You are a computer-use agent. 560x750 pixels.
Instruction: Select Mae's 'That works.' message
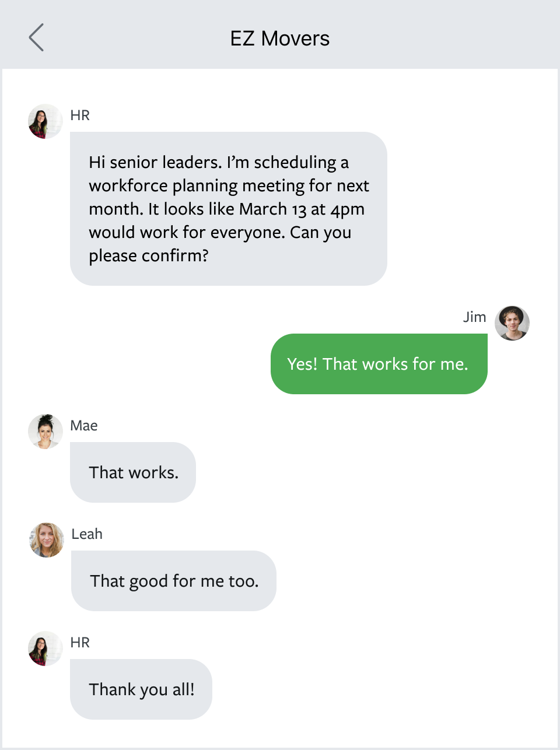[133, 472]
